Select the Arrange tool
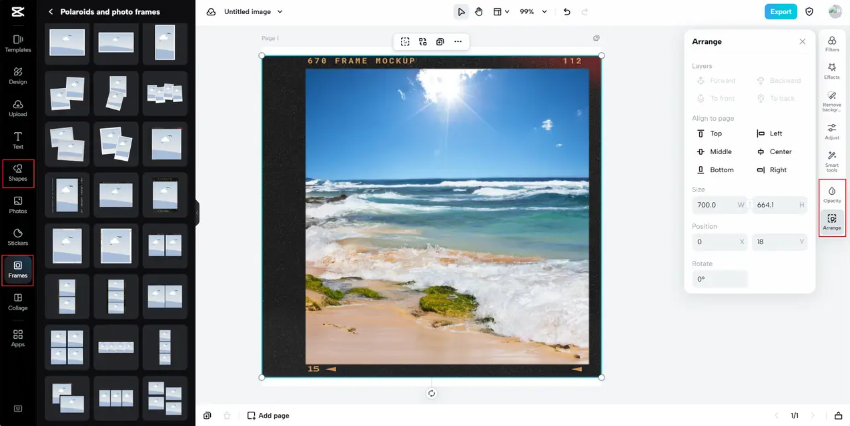The width and height of the screenshot is (850, 426). click(x=832, y=222)
